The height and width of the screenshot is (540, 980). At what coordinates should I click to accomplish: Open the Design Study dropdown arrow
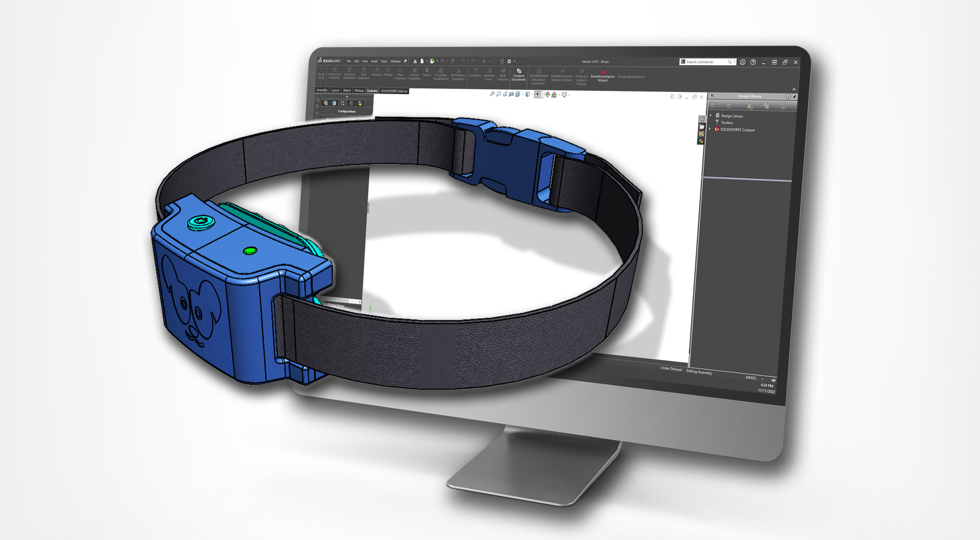coord(321,83)
